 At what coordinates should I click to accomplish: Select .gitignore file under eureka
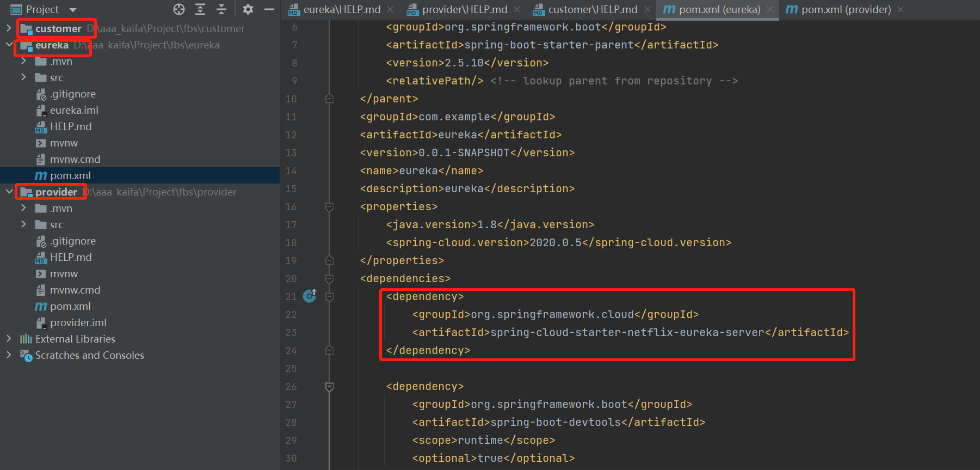[73, 94]
